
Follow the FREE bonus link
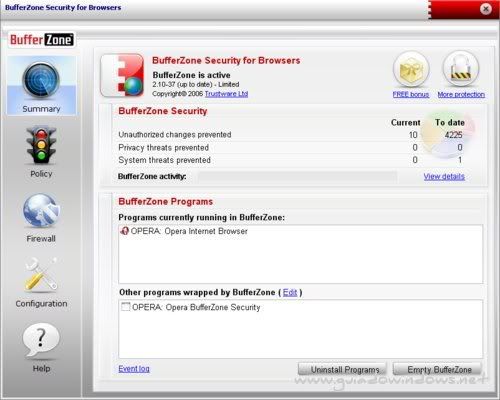coord(411,94)
